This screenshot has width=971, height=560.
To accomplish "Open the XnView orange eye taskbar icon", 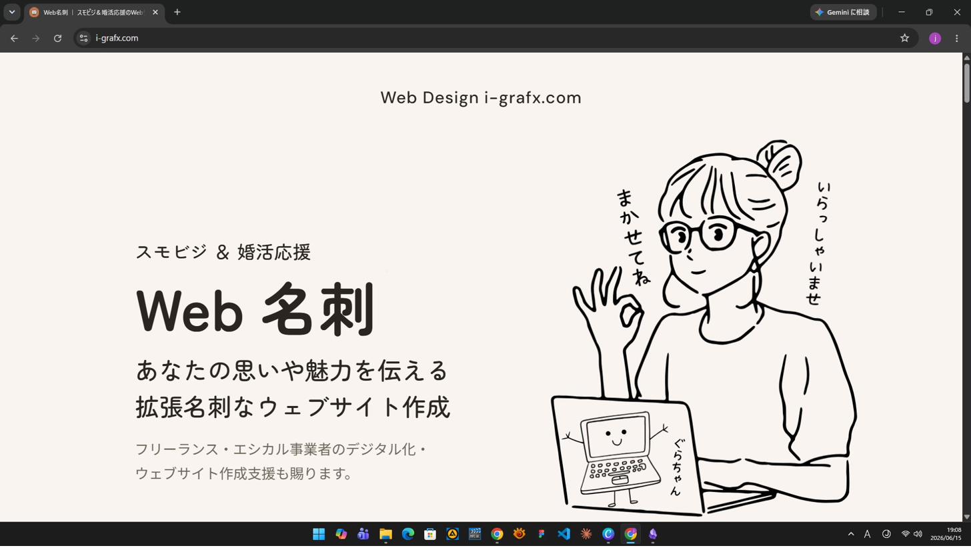I will (x=520, y=534).
